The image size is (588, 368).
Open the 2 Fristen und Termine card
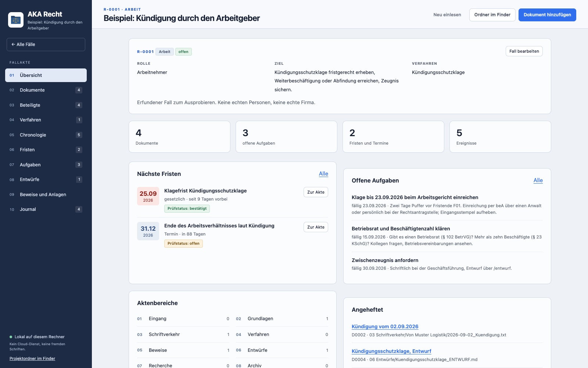[x=393, y=137]
